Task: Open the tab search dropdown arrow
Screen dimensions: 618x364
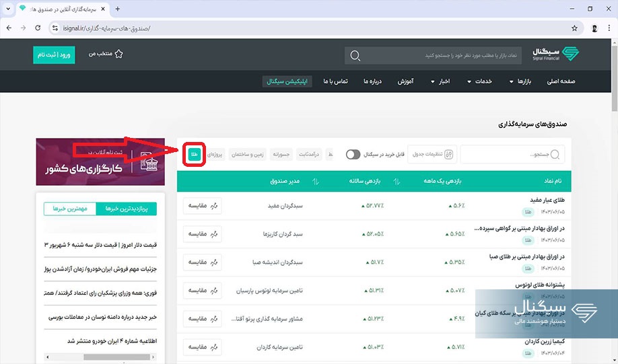Action: (x=8, y=9)
